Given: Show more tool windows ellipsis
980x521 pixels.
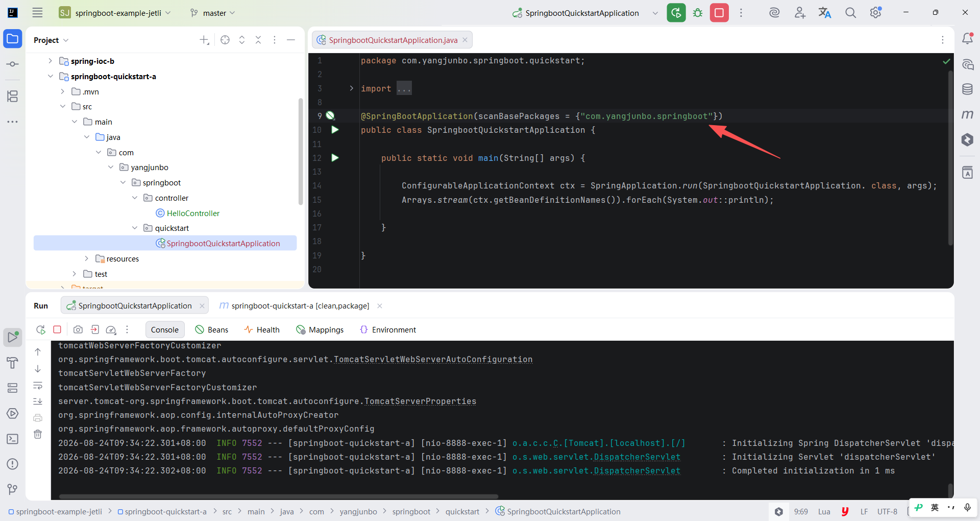Looking at the screenshot, I should coord(13,122).
